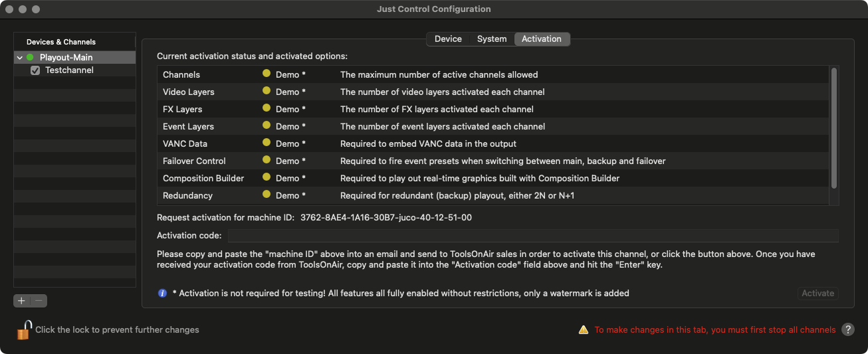Viewport: 868px width, 354px height.
Task: Click the yellow status dot for Channels
Action: click(x=267, y=74)
